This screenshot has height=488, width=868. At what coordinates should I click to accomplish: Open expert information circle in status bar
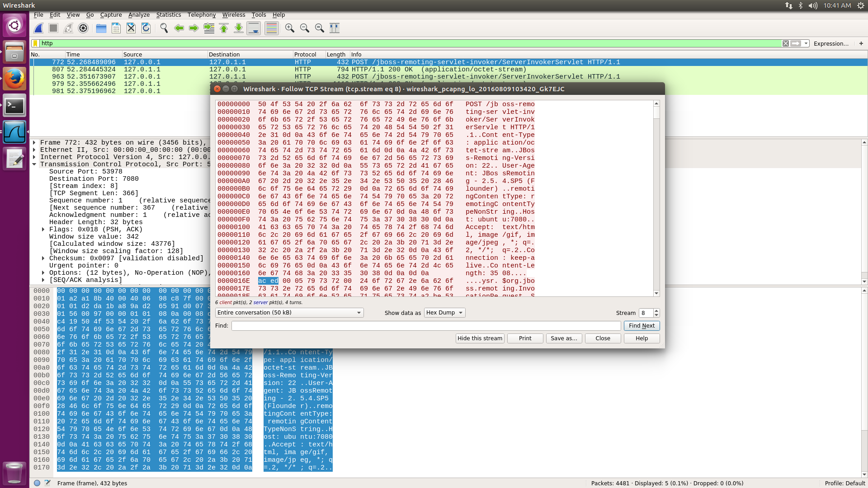(37, 483)
